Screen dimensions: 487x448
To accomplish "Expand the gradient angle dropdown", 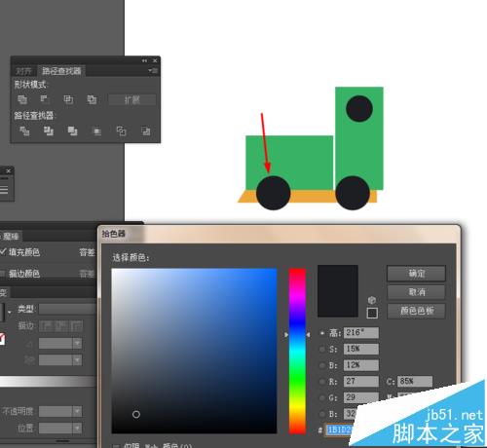I will tap(77, 343).
